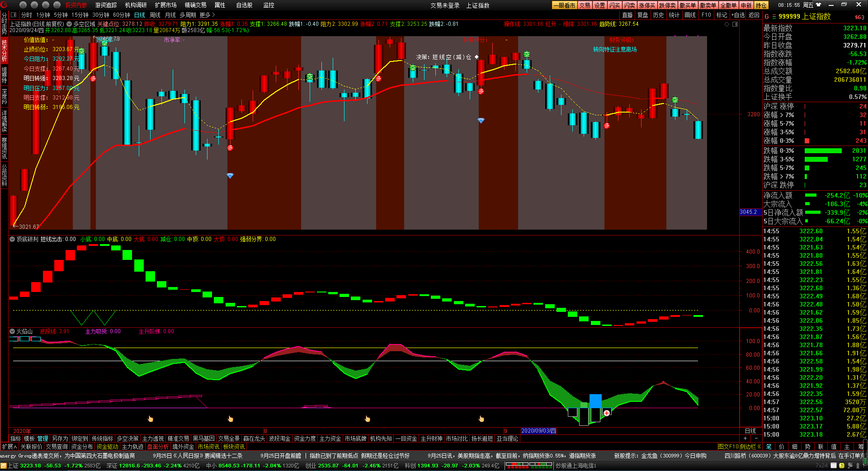Click the 2020/09/03 date marker on timeline

(x=538, y=431)
